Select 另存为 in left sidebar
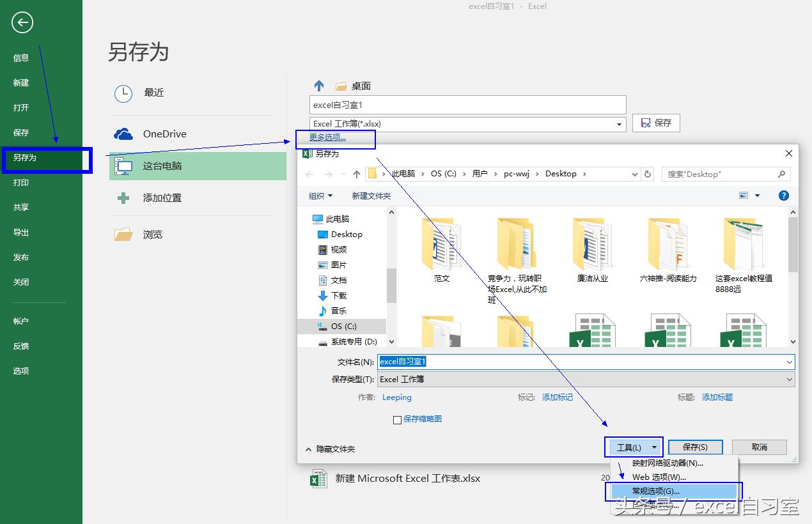 (x=41, y=158)
